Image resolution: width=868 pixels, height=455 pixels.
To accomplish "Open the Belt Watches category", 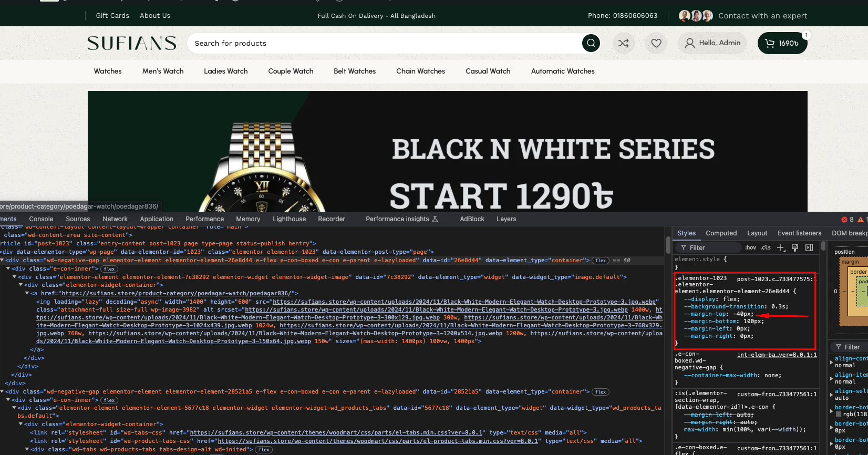I will 355,71.
